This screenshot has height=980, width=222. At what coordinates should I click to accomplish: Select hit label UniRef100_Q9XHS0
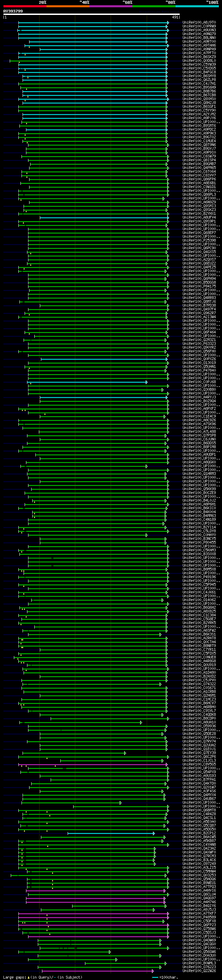click(199, 99)
